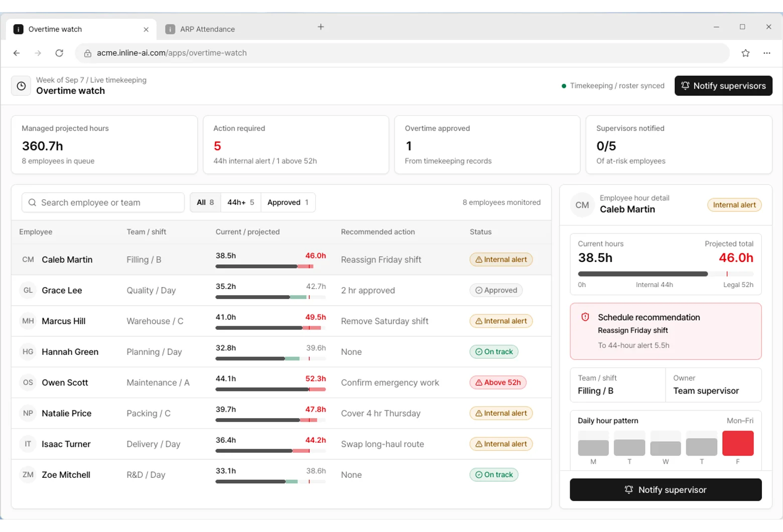783x532 pixels.
Task: Open the browser three-dot menu
Action: click(x=766, y=53)
